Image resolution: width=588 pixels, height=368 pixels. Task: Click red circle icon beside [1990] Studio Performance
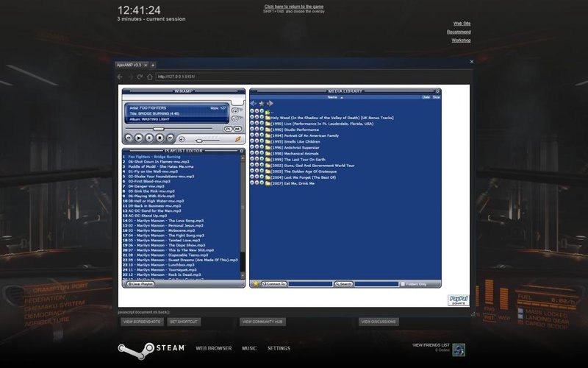pos(257,130)
